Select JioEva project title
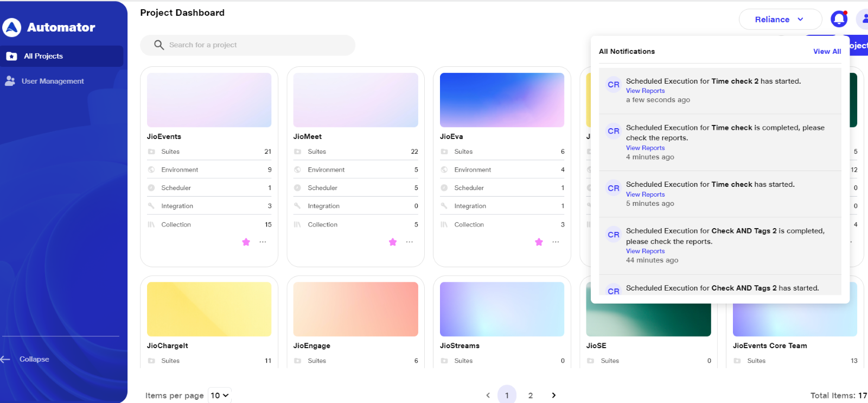This screenshot has width=868, height=403. click(451, 136)
